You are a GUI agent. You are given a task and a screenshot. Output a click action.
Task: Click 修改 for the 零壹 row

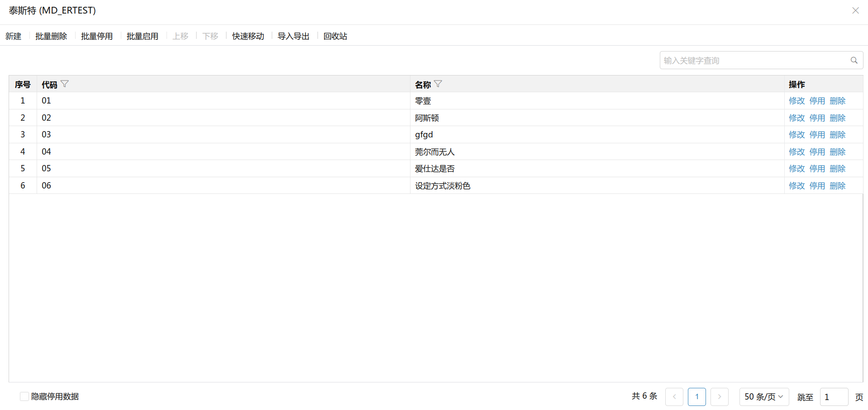pos(796,101)
